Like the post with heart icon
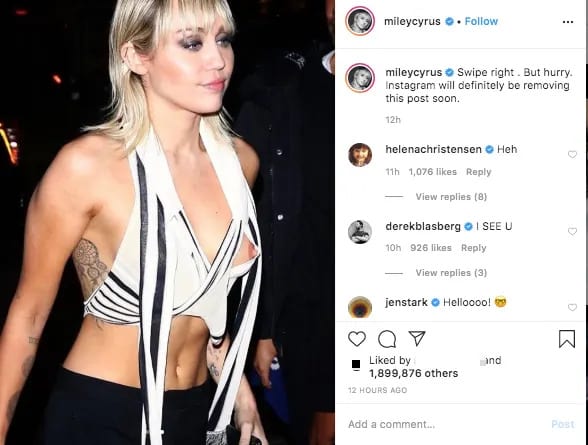588x445 pixels. pyautogui.click(x=357, y=339)
